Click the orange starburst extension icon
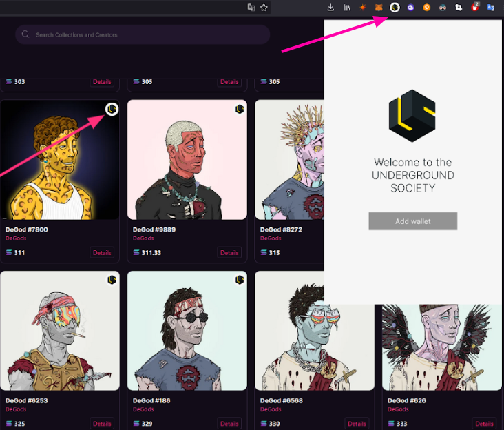This screenshot has width=504, height=430. (363, 8)
